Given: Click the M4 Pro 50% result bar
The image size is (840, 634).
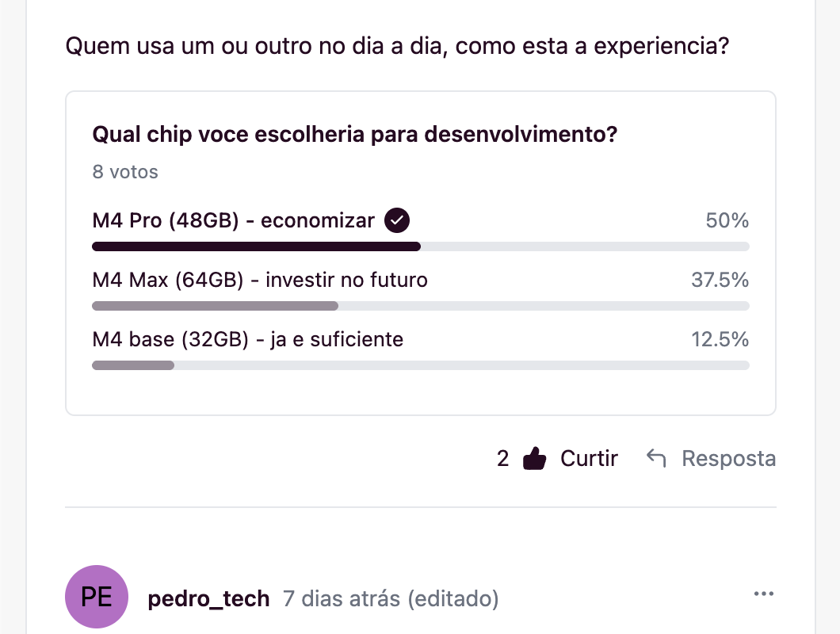Looking at the screenshot, I should 420,246.
